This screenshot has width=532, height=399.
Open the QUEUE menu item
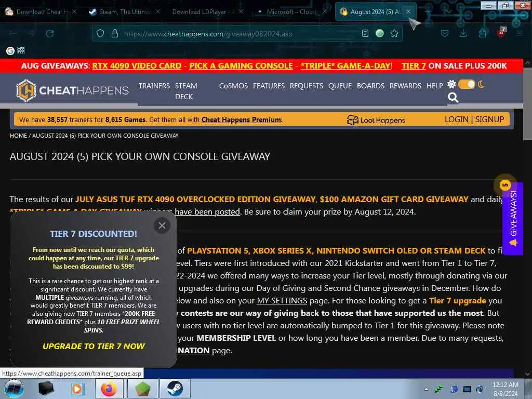[x=340, y=86]
